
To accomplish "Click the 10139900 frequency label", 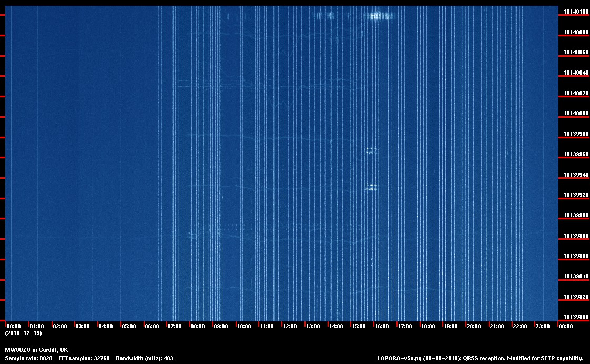I will pos(576,215).
